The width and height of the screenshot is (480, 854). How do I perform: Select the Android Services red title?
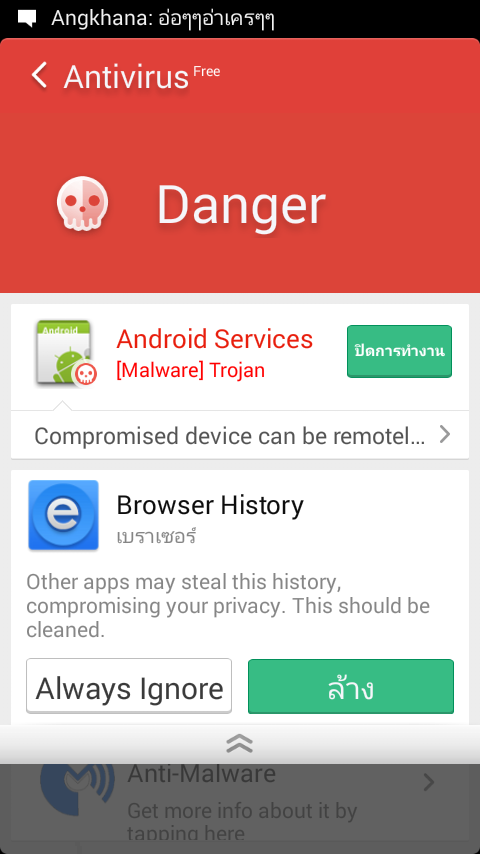(215, 339)
